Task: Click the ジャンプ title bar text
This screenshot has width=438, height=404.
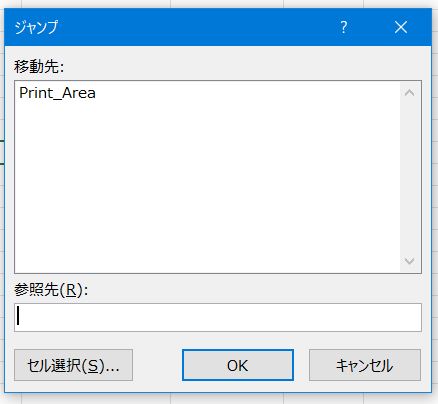Action: tap(36, 27)
